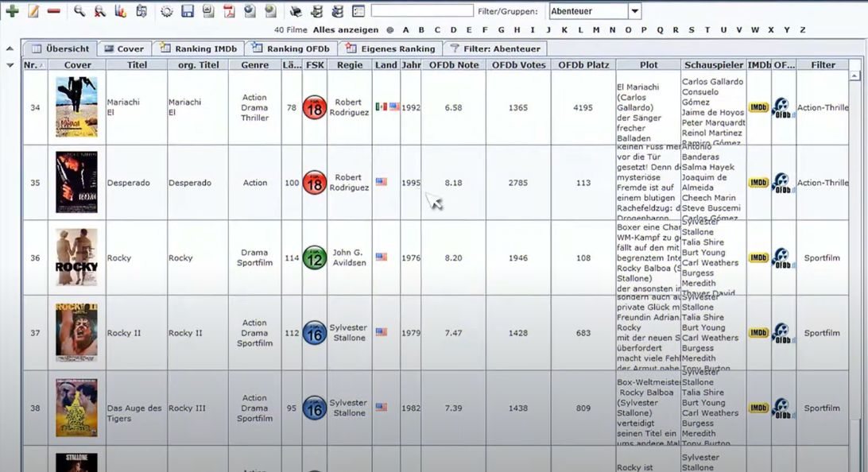Save with the blue floppy disk icon
Screen dimensions: 868x472
pyautogui.click(x=188, y=10)
